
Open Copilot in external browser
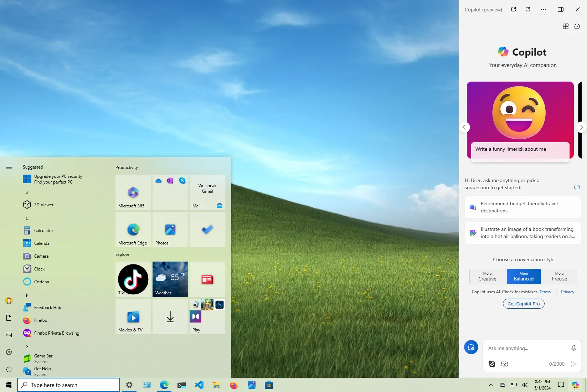click(x=513, y=9)
